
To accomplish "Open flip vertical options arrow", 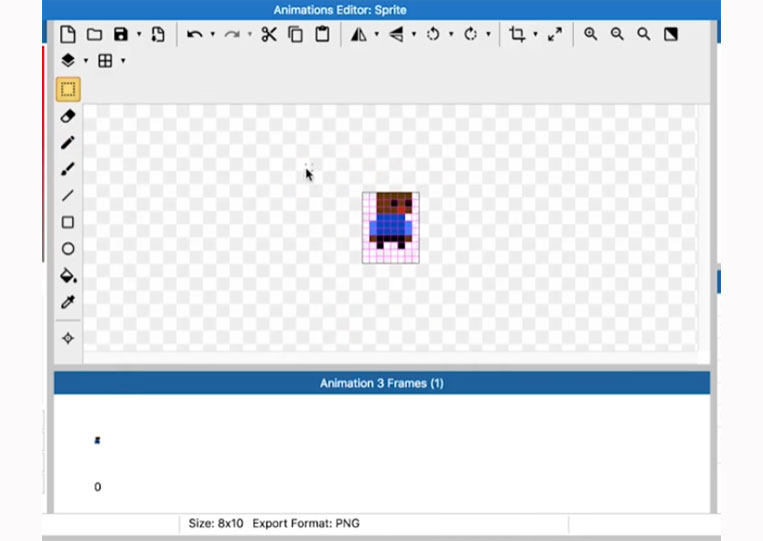I will [x=414, y=34].
